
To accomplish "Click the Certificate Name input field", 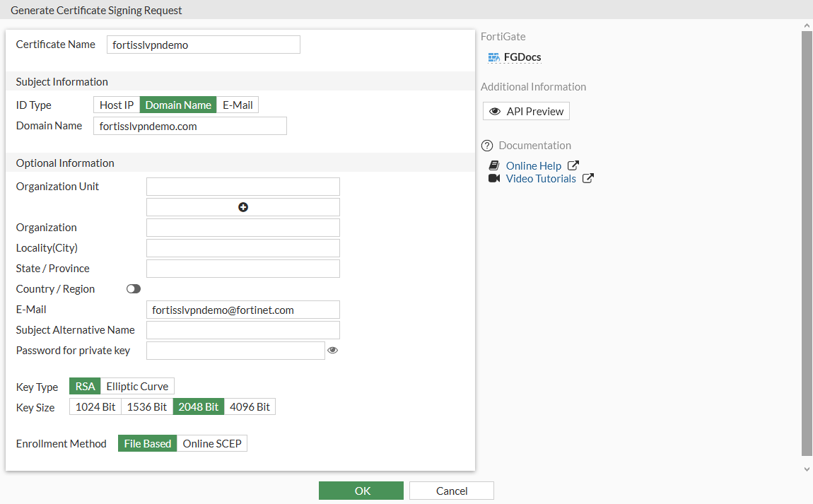I will [204, 45].
